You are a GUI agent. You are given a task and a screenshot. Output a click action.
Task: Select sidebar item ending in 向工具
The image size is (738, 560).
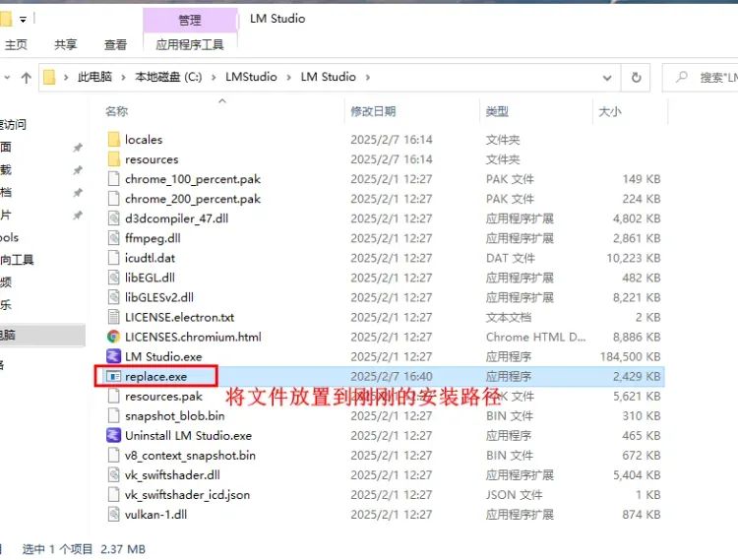pos(17,260)
